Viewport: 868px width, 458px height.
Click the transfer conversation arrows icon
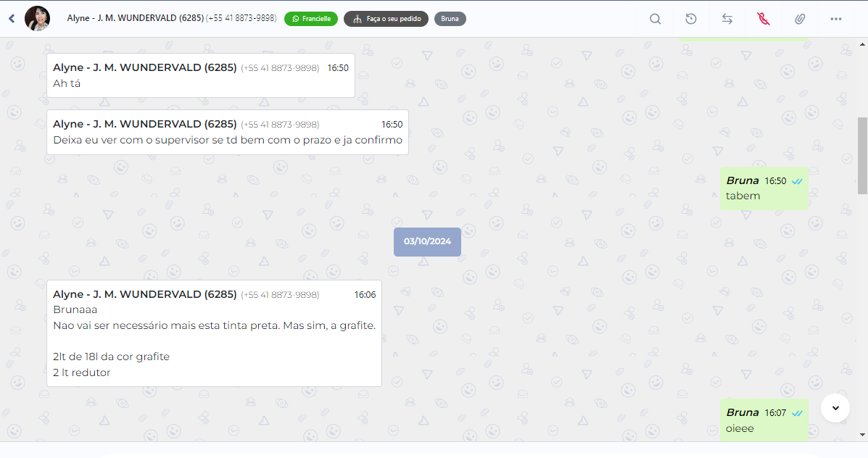[727, 19]
